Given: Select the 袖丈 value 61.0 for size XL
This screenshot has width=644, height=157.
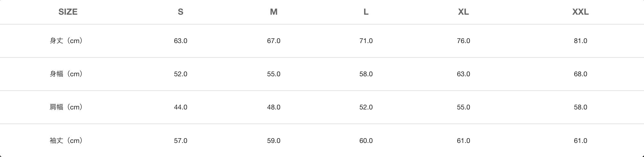Looking at the screenshot, I should click(463, 141).
